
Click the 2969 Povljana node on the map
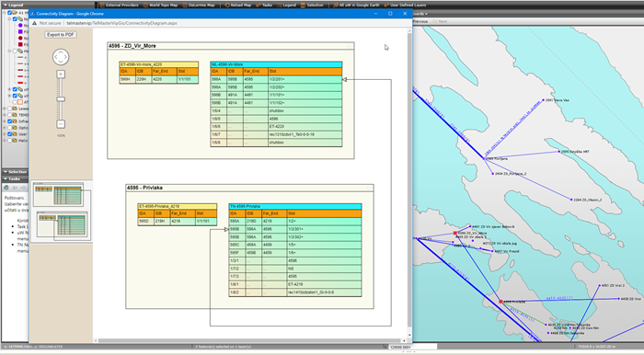484,158
